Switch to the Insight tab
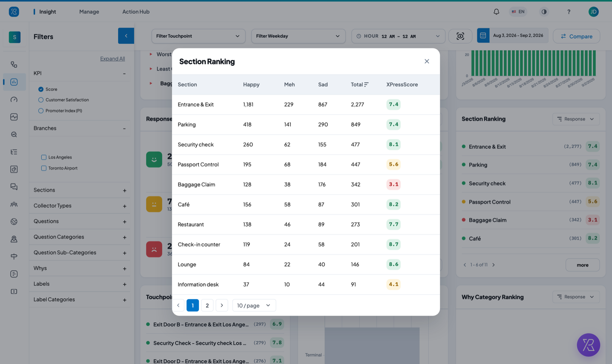Screen dimensions: 612x364 (48, 12)
